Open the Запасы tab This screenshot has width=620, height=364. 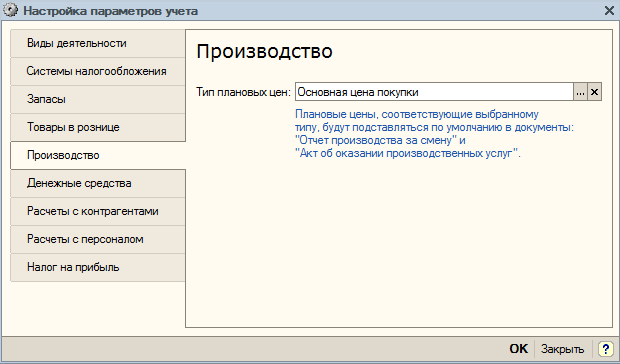coord(98,100)
